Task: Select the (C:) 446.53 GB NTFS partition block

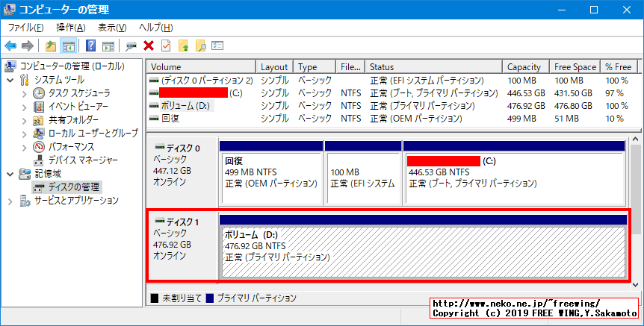Action: pos(515,174)
